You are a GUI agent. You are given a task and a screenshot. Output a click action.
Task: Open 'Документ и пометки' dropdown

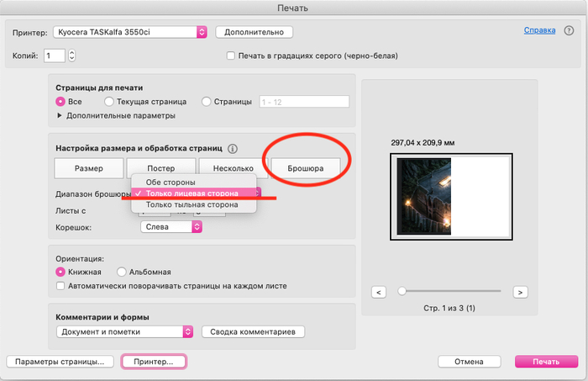pos(124,331)
